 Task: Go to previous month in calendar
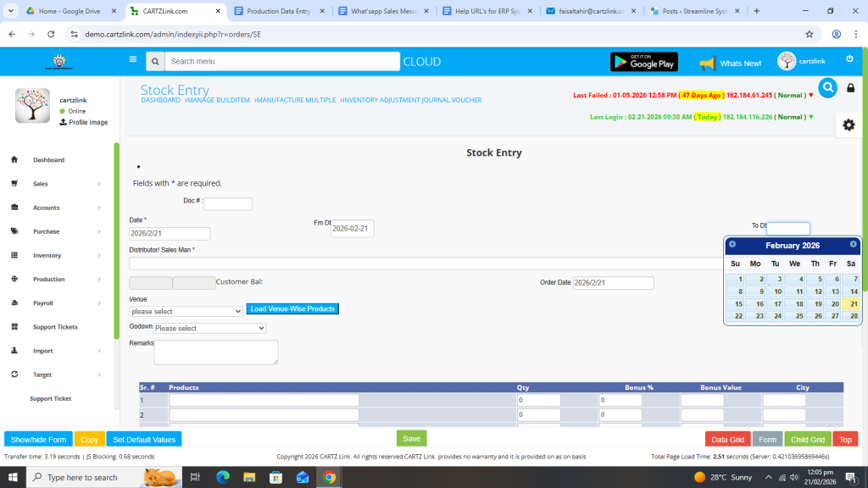tap(732, 244)
